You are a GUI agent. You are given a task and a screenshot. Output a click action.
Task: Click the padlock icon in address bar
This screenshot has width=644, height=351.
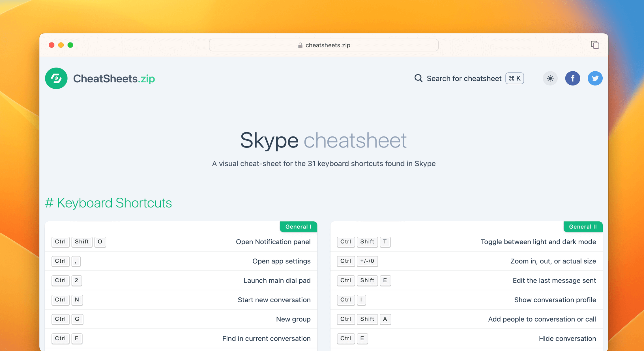tap(300, 45)
